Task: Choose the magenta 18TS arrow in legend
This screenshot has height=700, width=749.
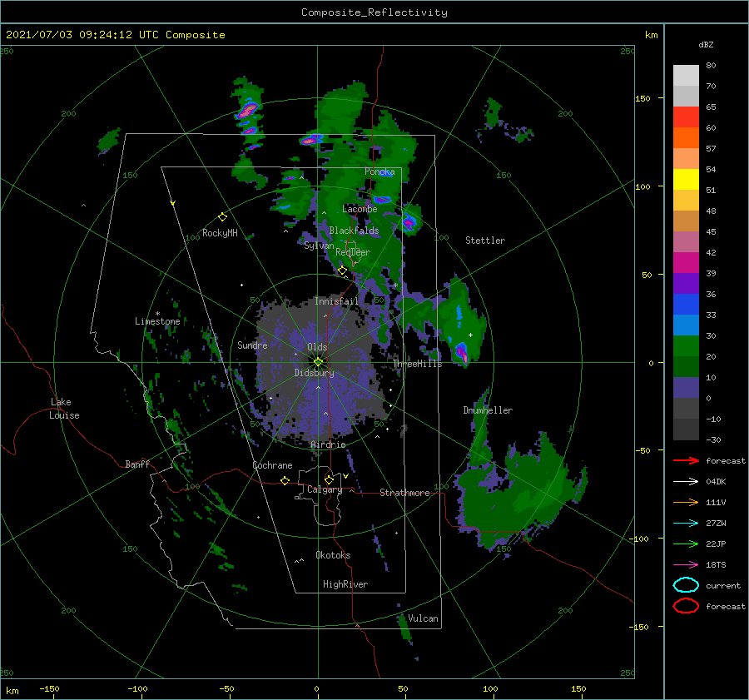Action: [x=686, y=565]
